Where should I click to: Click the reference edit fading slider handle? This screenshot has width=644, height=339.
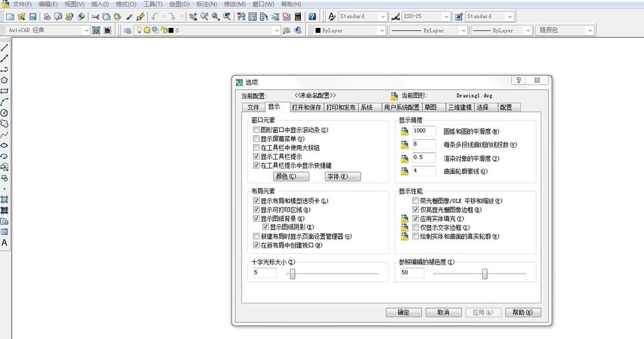click(x=485, y=274)
